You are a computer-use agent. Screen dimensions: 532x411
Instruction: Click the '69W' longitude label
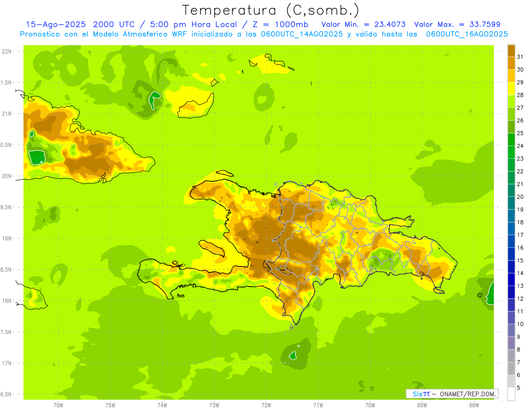(422, 405)
